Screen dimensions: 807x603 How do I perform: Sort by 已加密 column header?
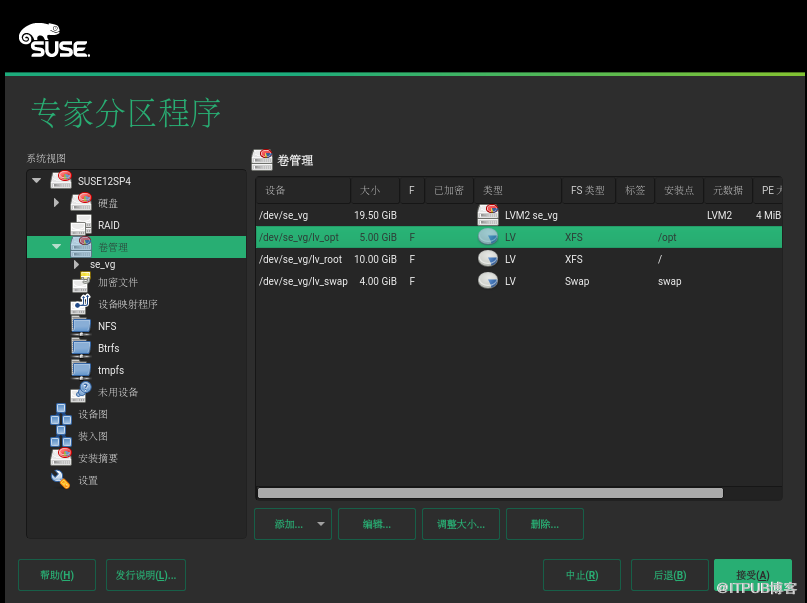[449, 190]
